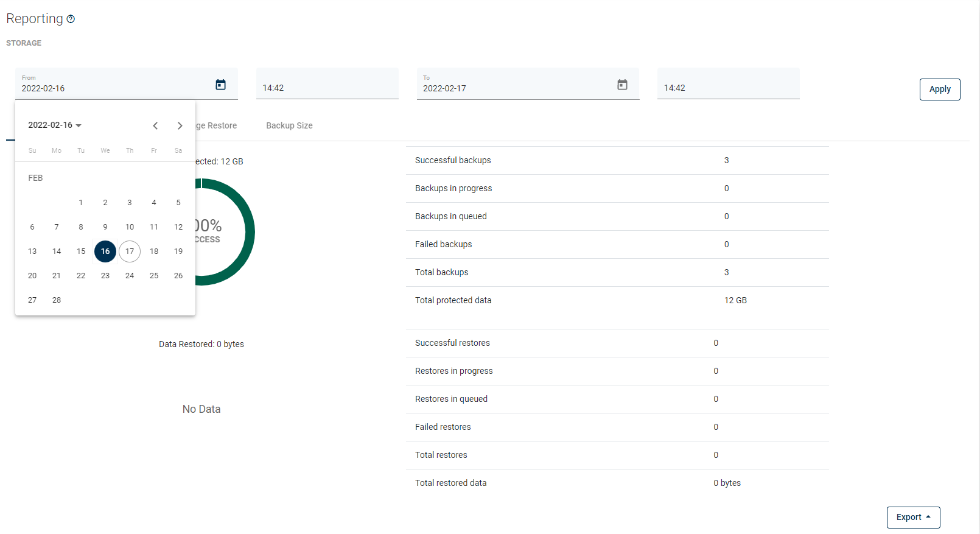Click the From time field showing 14:42
980x534 pixels.
tap(327, 88)
